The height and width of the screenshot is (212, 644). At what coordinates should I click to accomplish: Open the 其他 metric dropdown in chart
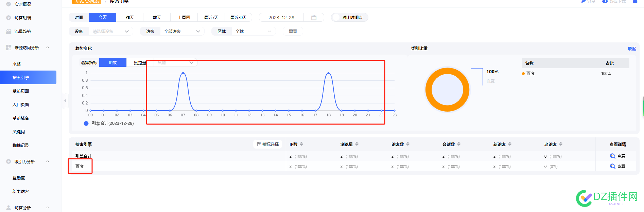[175, 63]
